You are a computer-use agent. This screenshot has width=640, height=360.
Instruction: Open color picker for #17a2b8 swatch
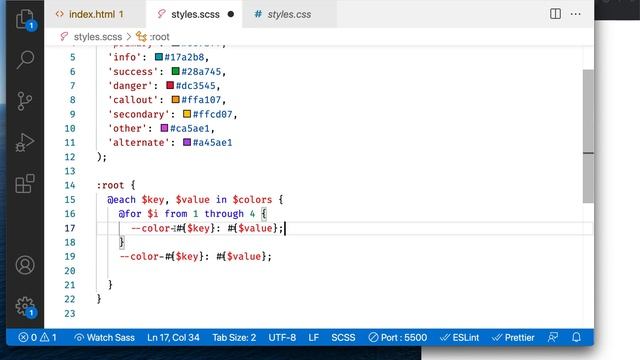coord(159,57)
